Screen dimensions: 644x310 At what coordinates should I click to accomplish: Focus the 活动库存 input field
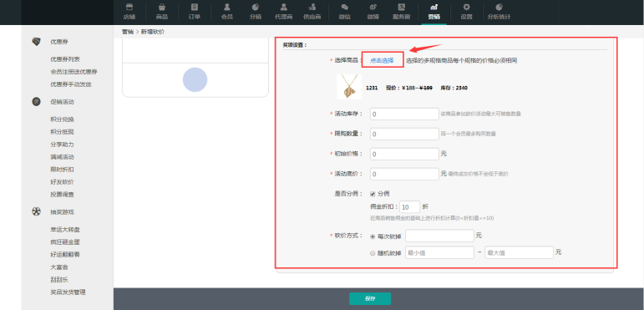(404, 114)
